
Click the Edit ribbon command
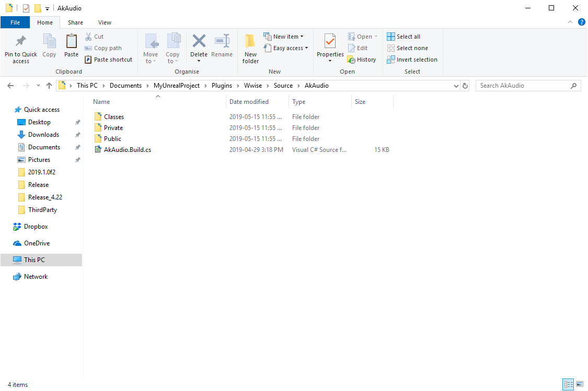pyautogui.click(x=358, y=48)
